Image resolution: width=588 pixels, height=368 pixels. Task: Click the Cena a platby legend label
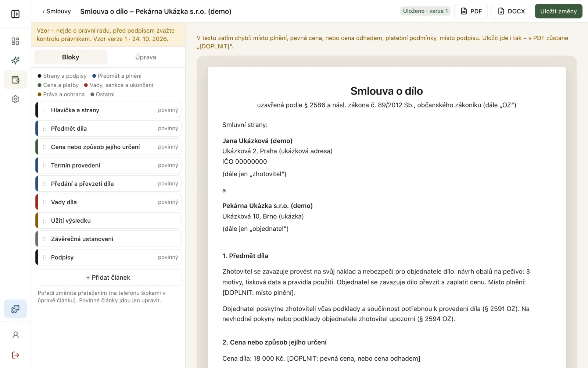tap(61, 85)
